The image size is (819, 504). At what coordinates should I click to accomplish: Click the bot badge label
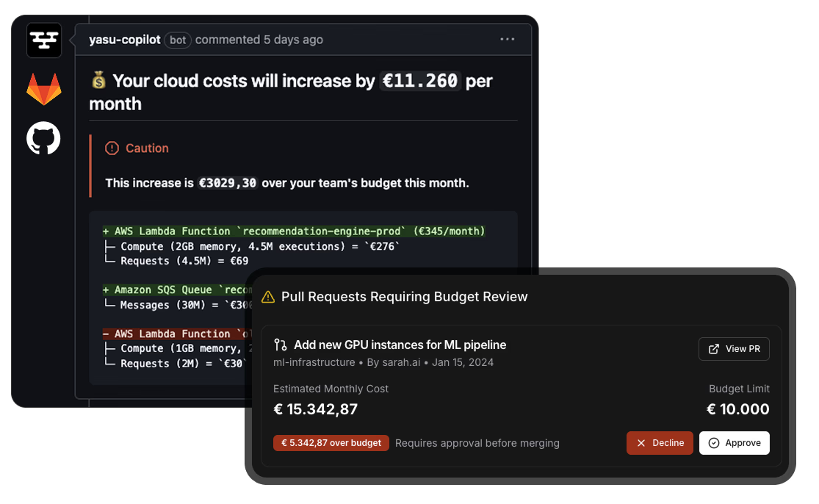tap(178, 40)
